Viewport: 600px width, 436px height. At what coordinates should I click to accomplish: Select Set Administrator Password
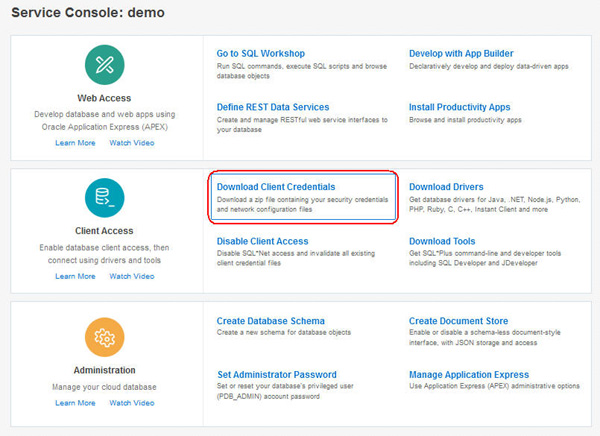tap(276, 375)
